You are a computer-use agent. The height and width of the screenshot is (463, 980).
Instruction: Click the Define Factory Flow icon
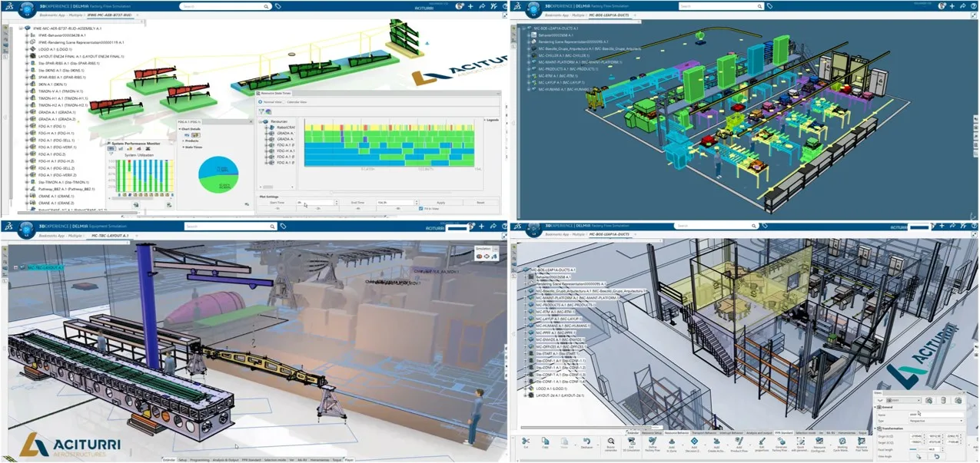click(653, 442)
